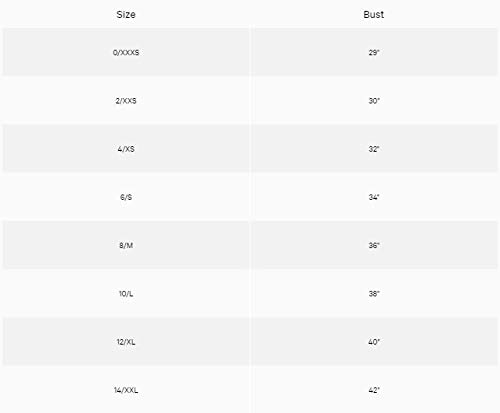Click the shaded 12/XL table row

(x=250, y=341)
